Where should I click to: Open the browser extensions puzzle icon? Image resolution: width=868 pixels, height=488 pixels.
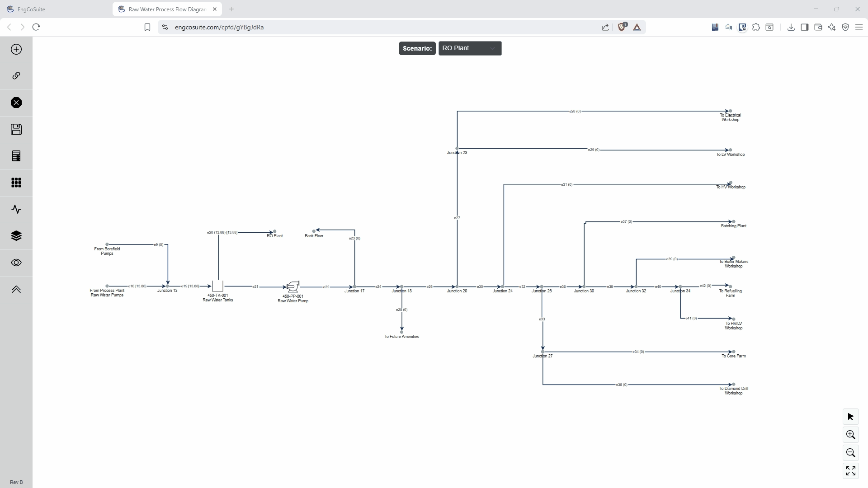tap(756, 27)
